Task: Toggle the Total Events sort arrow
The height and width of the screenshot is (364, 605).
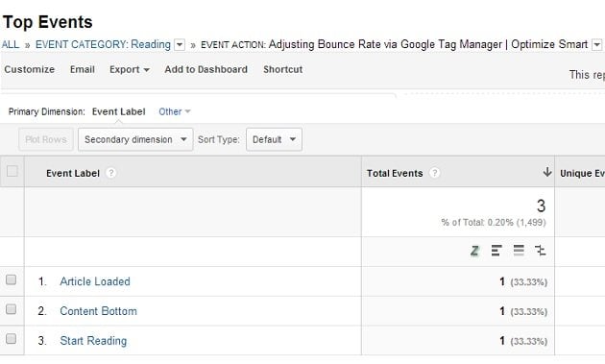Action: tap(546, 172)
